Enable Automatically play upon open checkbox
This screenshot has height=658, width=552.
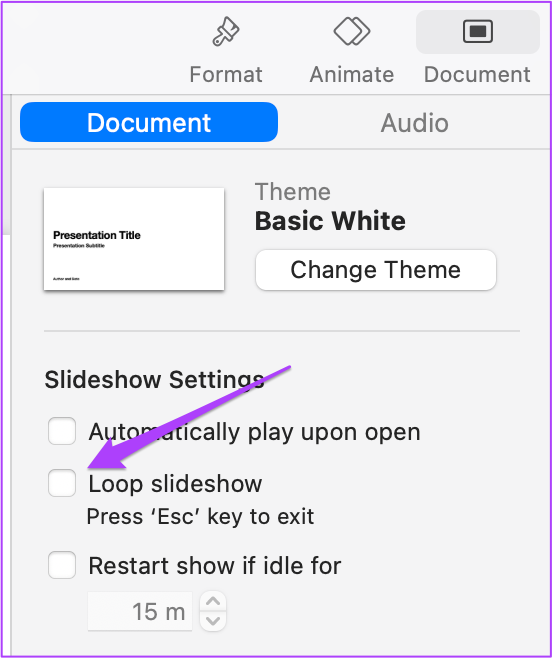coord(62,431)
